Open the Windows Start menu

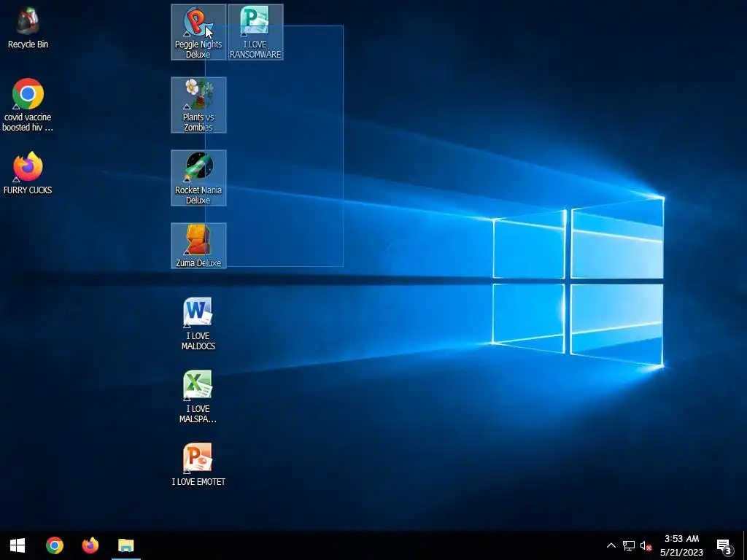click(18, 545)
